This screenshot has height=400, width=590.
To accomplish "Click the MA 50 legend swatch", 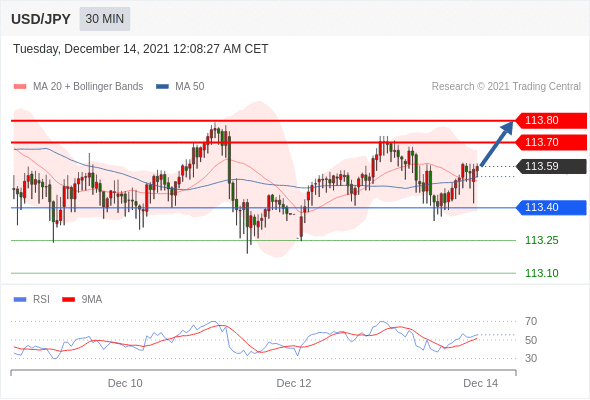I will click(x=162, y=87).
